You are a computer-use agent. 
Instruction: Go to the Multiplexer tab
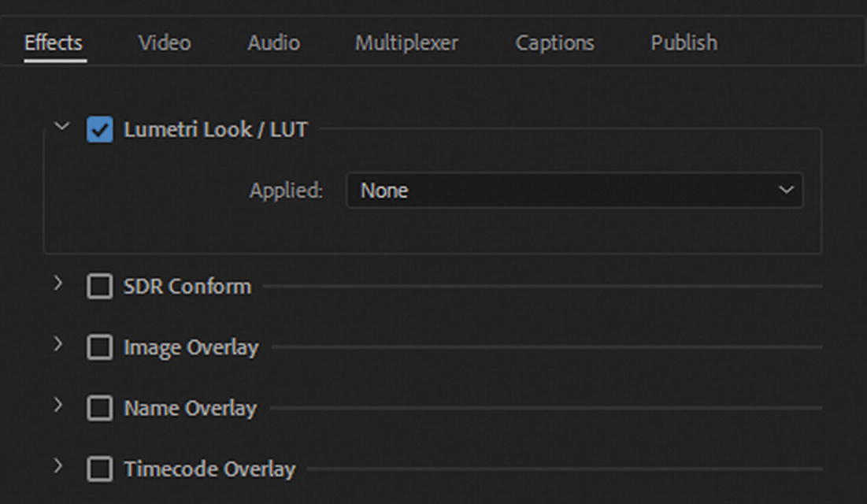click(x=406, y=43)
